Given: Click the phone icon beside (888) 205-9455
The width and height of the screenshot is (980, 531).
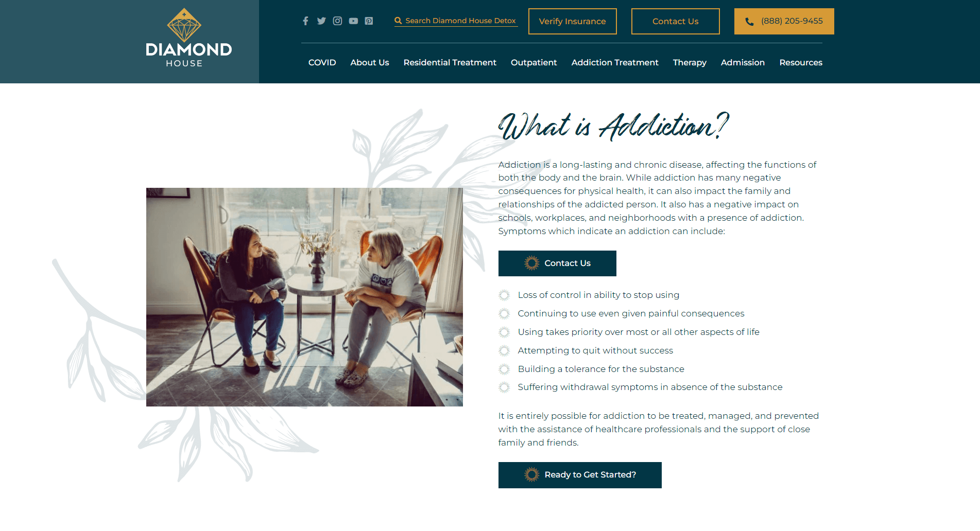Looking at the screenshot, I should [749, 22].
